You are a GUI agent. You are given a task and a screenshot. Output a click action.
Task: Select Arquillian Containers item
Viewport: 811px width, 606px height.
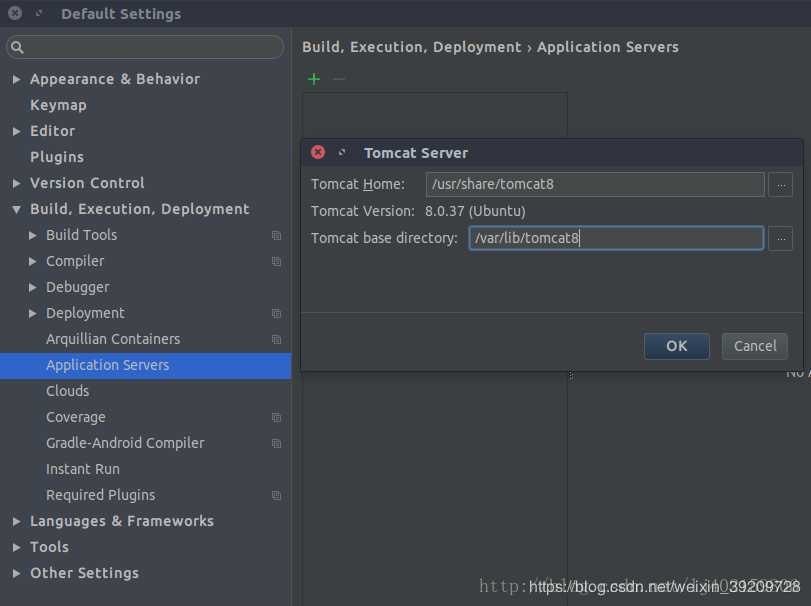[x=113, y=339]
